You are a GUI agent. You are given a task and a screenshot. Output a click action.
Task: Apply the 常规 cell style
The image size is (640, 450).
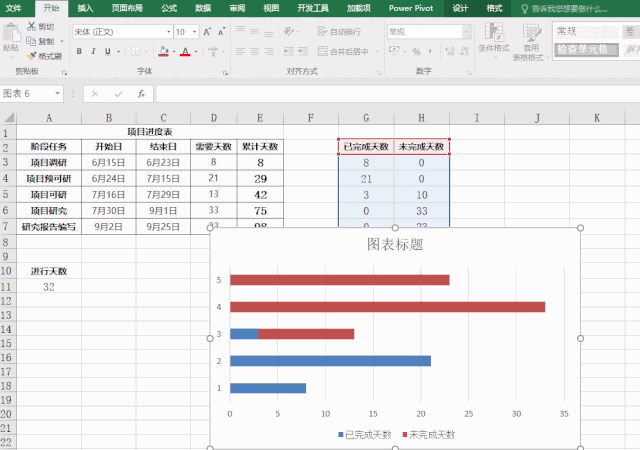point(586,31)
